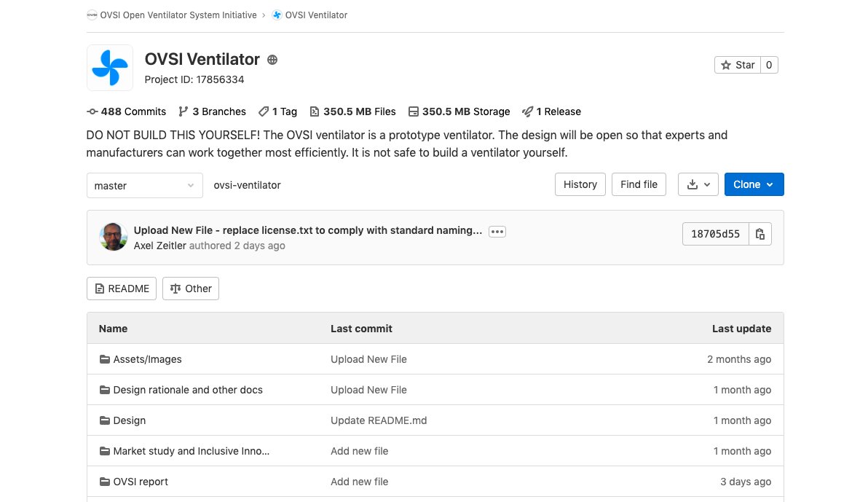The height and width of the screenshot is (502, 868).
Task: Click Upload New File commit for Design rationale
Action: coord(368,390)
